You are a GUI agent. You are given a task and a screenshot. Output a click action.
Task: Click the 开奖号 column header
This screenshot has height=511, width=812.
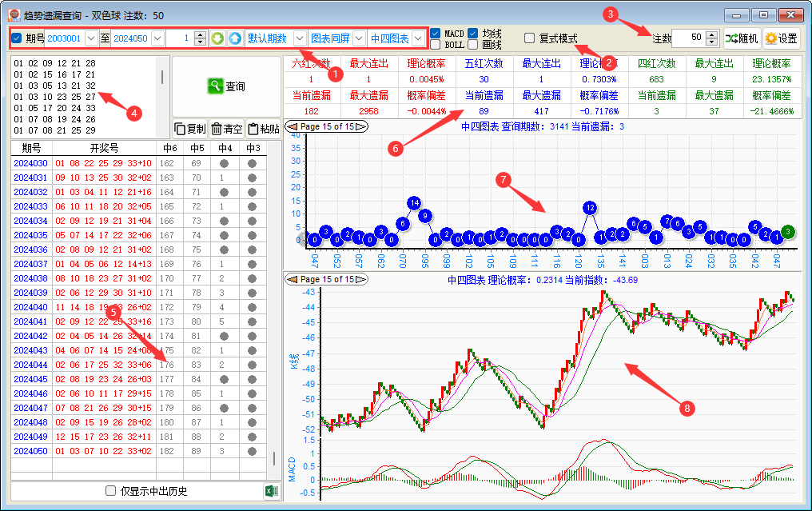(x=104, y=148)
